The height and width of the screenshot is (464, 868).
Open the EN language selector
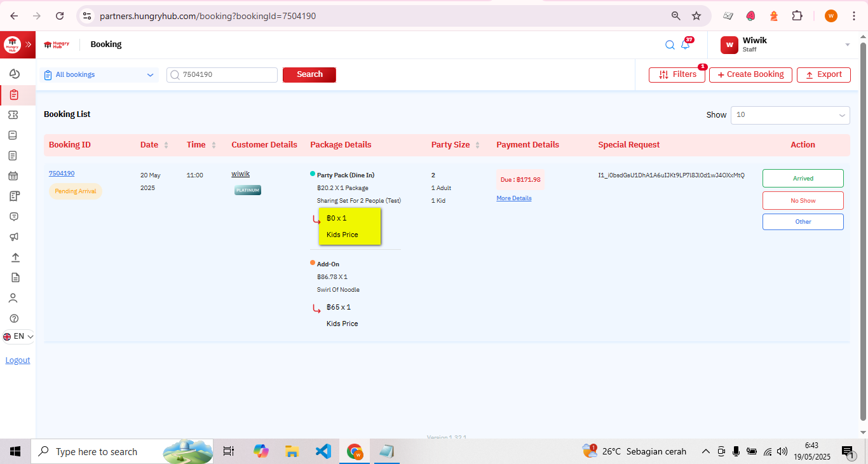click(18, 336)
